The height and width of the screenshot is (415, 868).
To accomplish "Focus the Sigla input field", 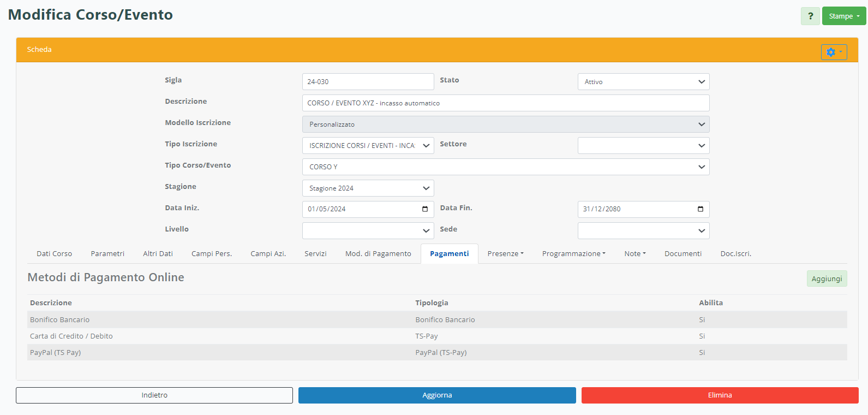I will point(368,81).
